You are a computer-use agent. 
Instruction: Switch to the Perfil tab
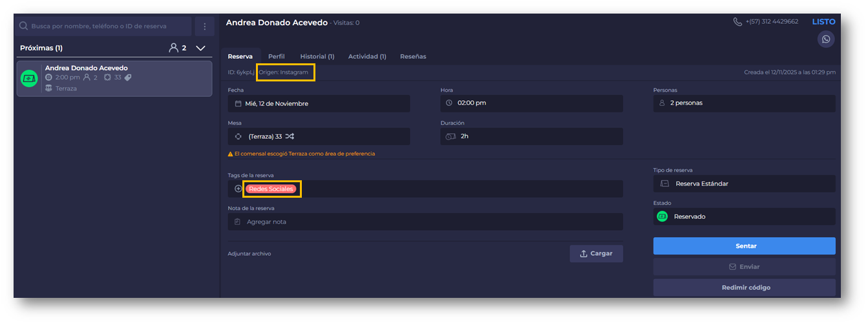[277, 56]
